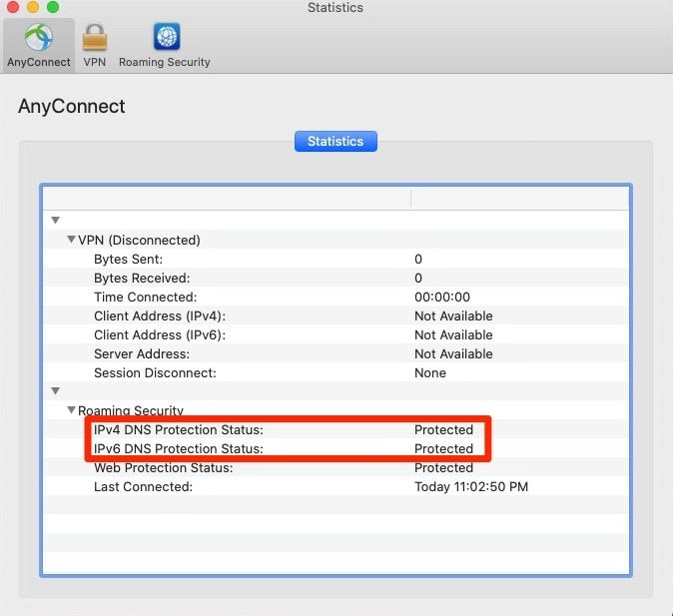Select the Time Connected row label

[x=146, y=298]
